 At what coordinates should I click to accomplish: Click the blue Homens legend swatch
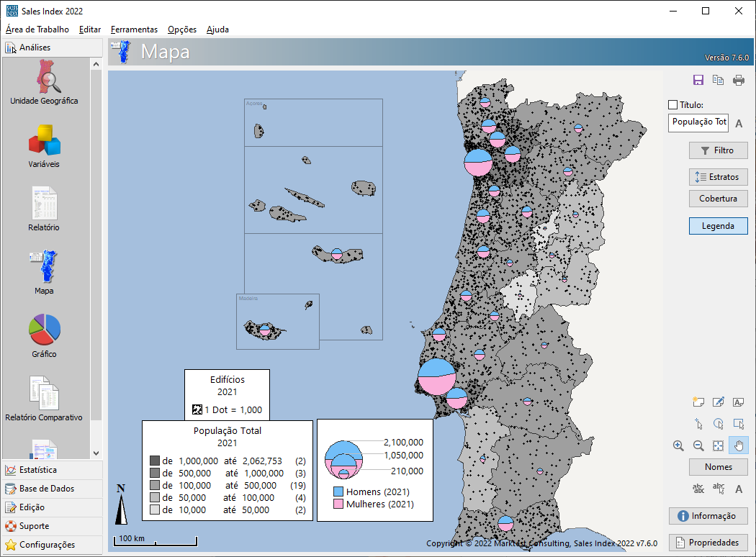pyautogui.click(x=338, y=492)
